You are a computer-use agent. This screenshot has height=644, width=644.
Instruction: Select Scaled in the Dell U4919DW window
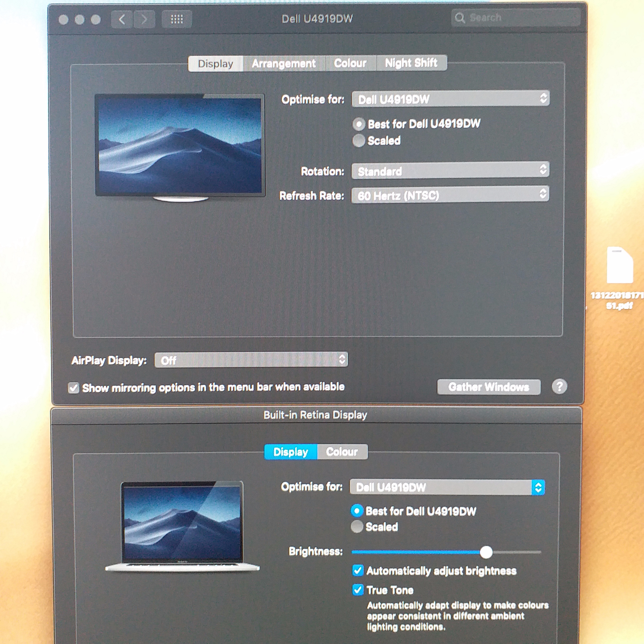tap(359, 141)
